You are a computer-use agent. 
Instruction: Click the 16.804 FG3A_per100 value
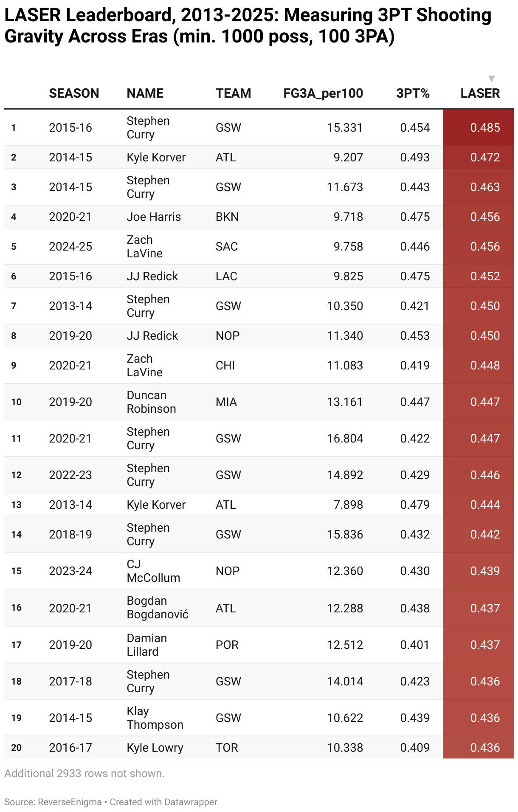point(345,439)
